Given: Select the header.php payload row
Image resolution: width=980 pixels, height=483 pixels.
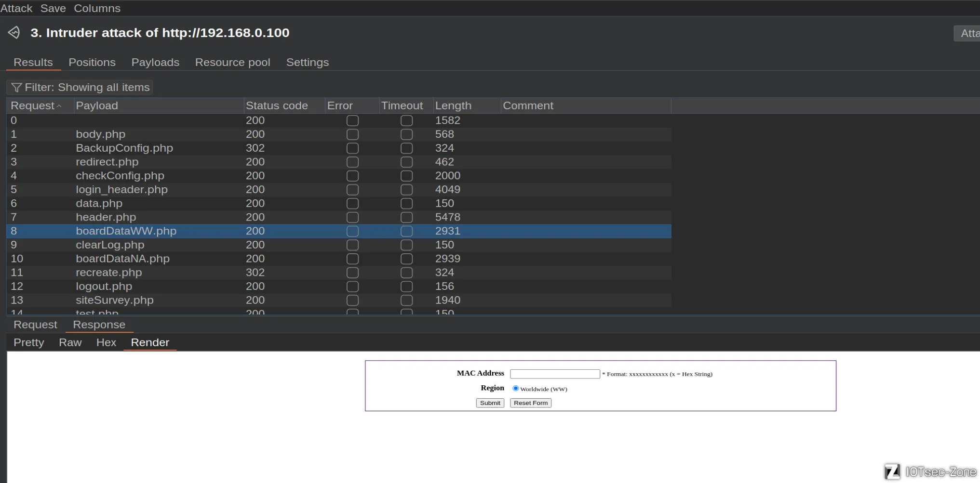Looking at the screenshot, I should [339, 217].
